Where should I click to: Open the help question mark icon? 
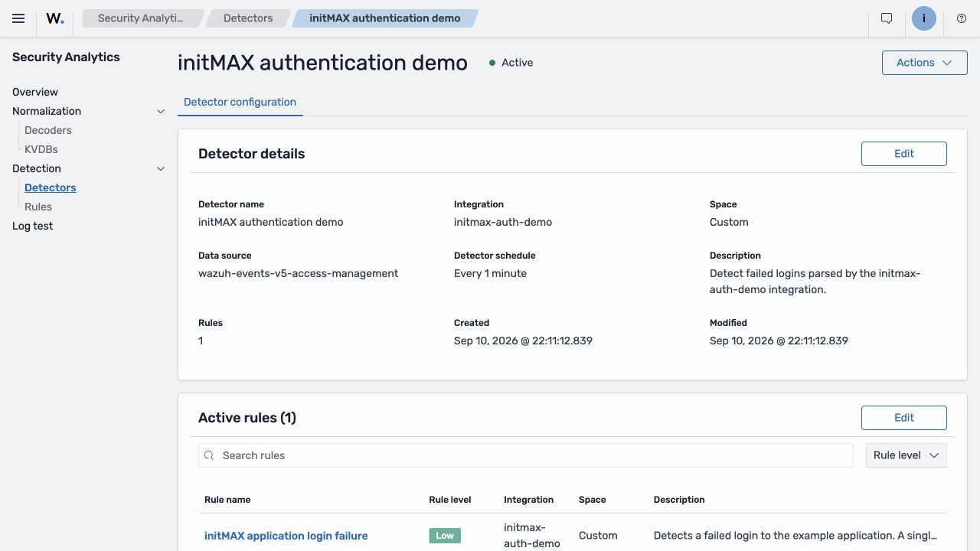pyautogui.click(x=962, y=18)
